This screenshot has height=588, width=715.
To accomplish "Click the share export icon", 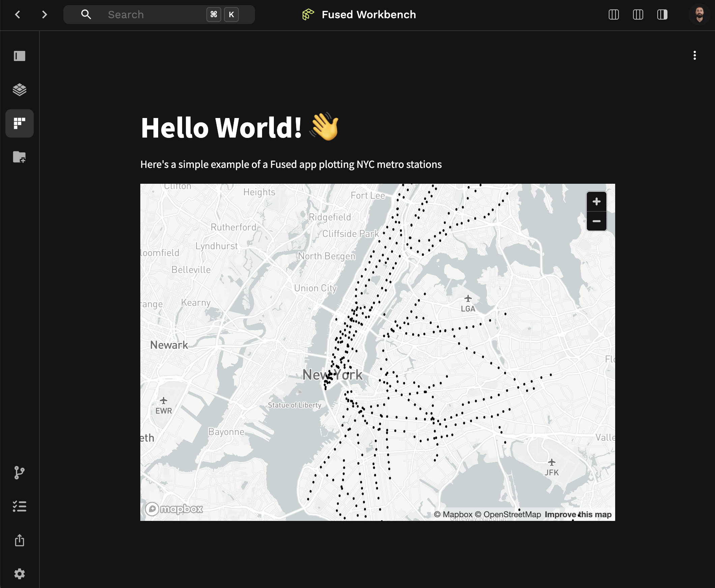I will pos(19,540).
